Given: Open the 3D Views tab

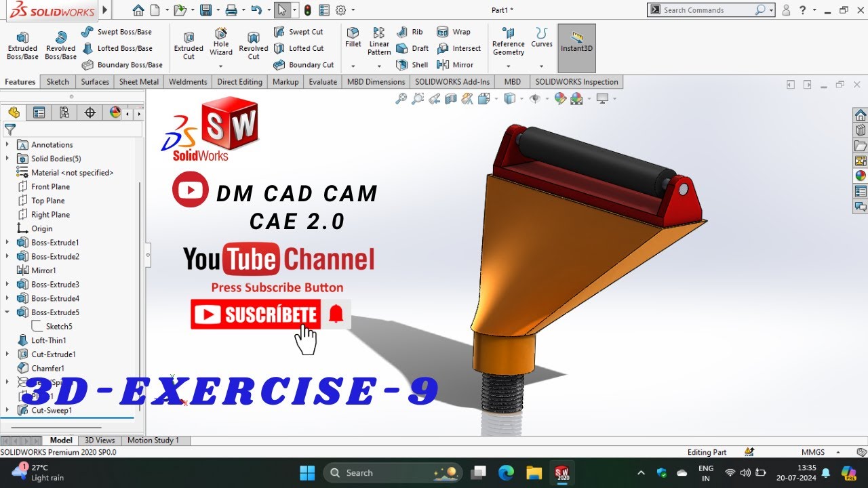Looking at the screenshot, I should click(100, 441).
